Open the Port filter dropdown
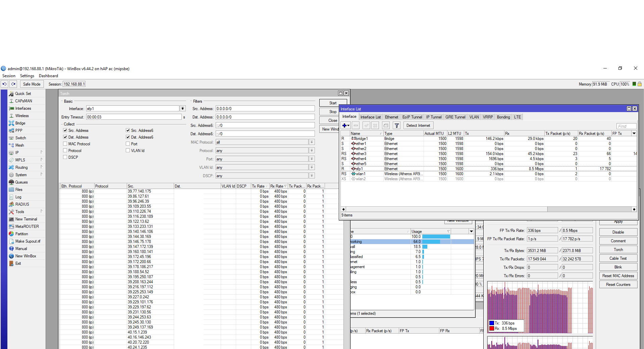 click(312, 159)
